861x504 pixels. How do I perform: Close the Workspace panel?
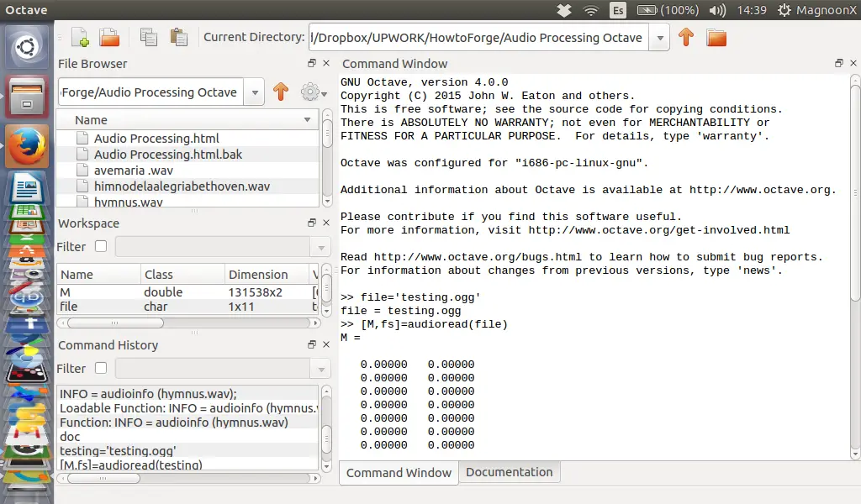326,222
